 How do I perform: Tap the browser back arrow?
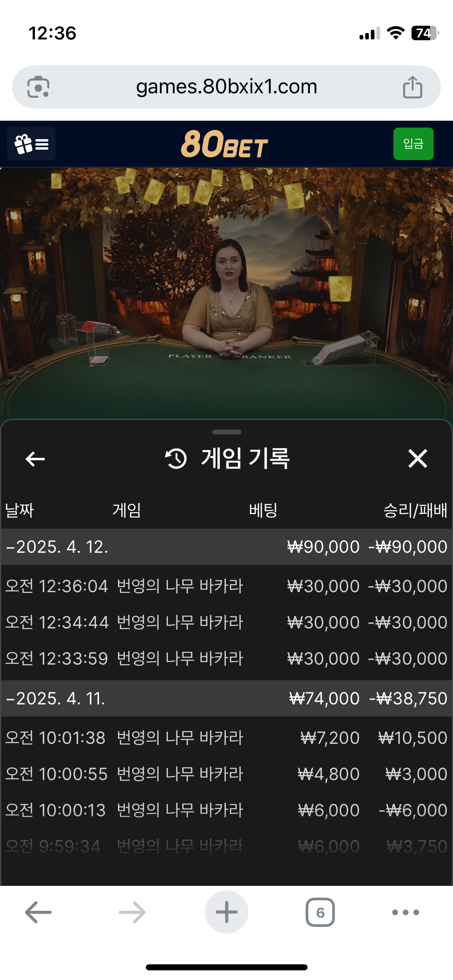(38, 912)
